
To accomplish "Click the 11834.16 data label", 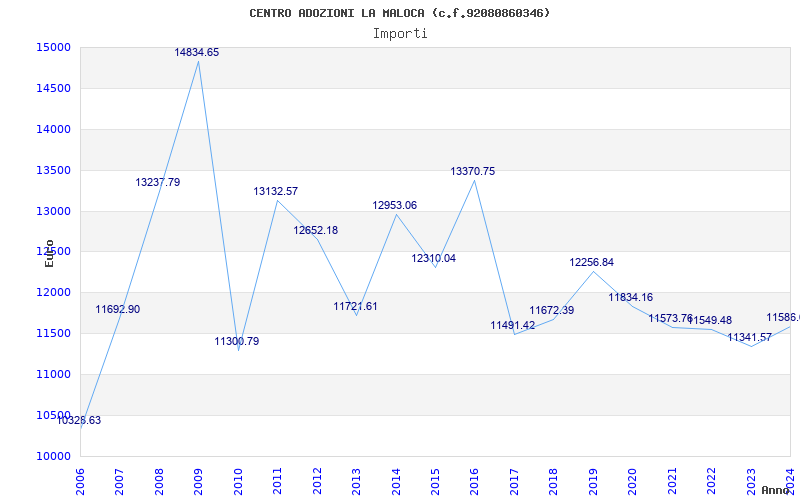I will (631, 297).
